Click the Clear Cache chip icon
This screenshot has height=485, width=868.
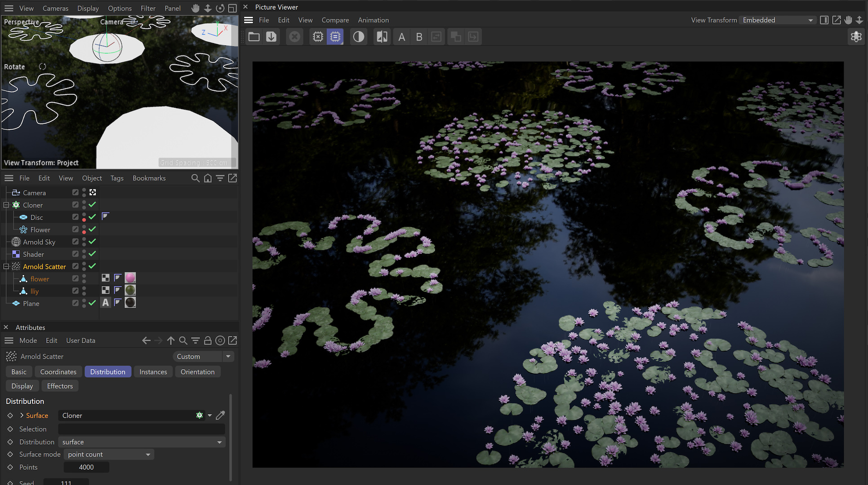click(x=318, y=37)
